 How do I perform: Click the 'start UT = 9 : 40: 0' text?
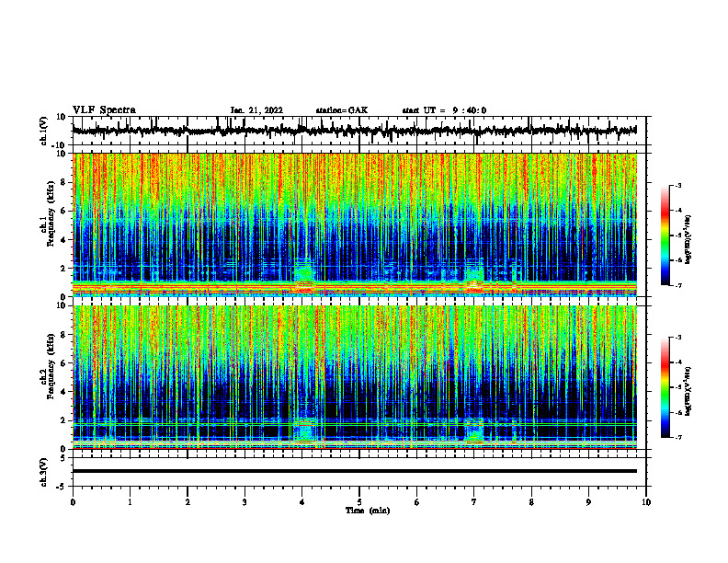tap(444, 110)
